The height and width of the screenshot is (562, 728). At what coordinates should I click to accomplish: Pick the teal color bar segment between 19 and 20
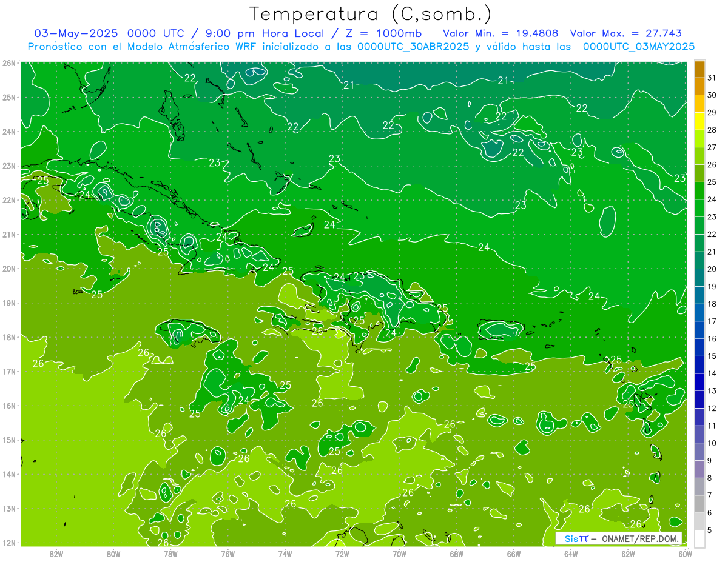point(699,278)
